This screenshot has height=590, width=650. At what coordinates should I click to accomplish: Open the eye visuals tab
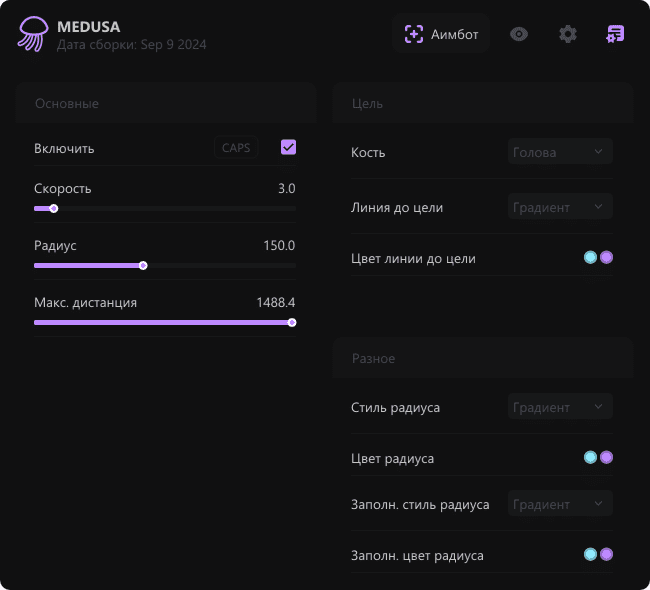click(x=518, y=34)
